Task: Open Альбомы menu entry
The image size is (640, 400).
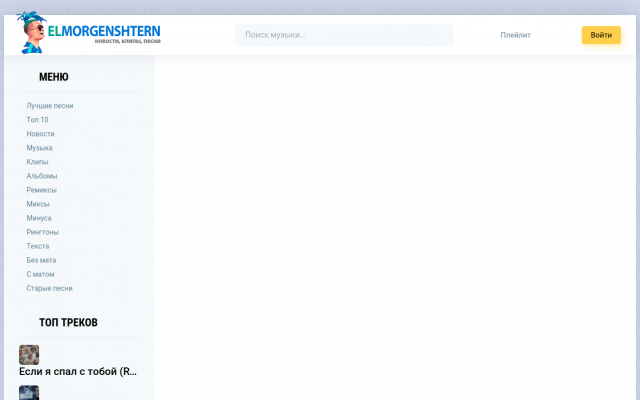Action: pyautogui.click(x=42, y=176)
